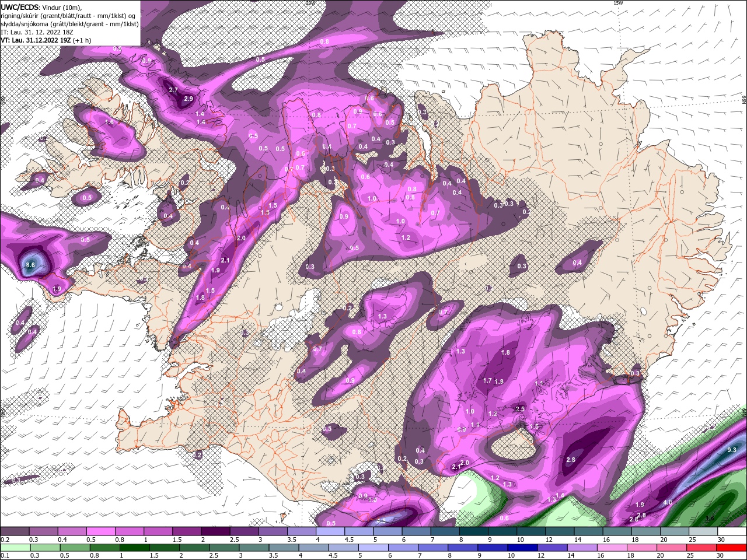Image resolution: width=747 pixels, height=560 pixels.
Task: Click the 4.0 value label on map
Action: 668,502
